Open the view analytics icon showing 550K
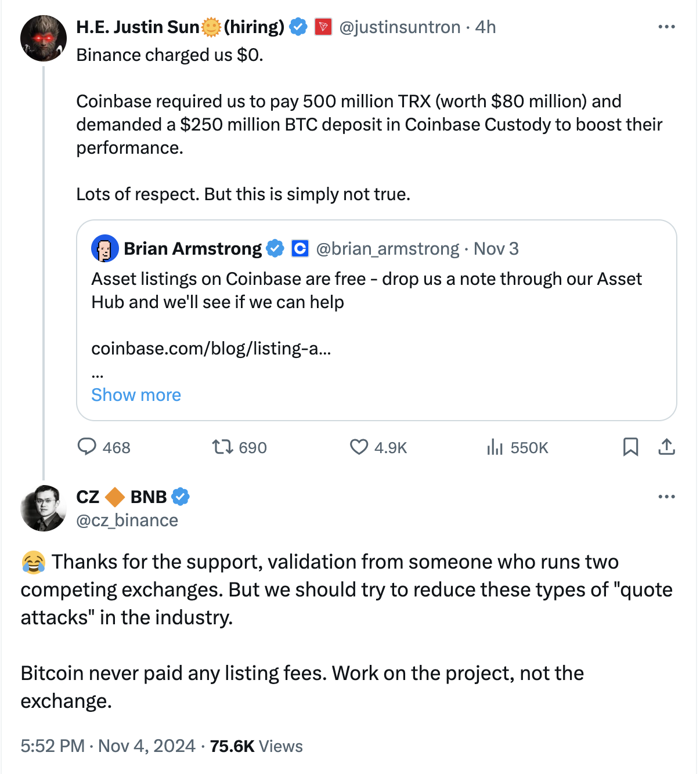The image size is (700, 774). click(495, 447)
